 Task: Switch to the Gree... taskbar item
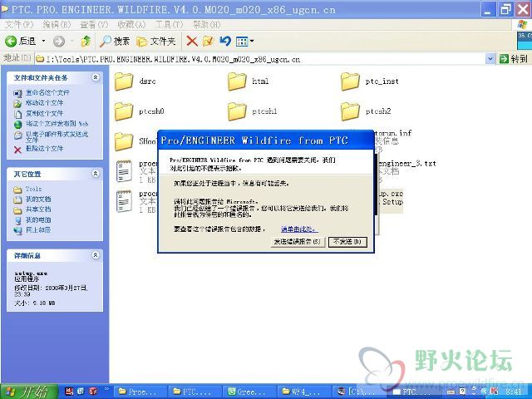249,392
